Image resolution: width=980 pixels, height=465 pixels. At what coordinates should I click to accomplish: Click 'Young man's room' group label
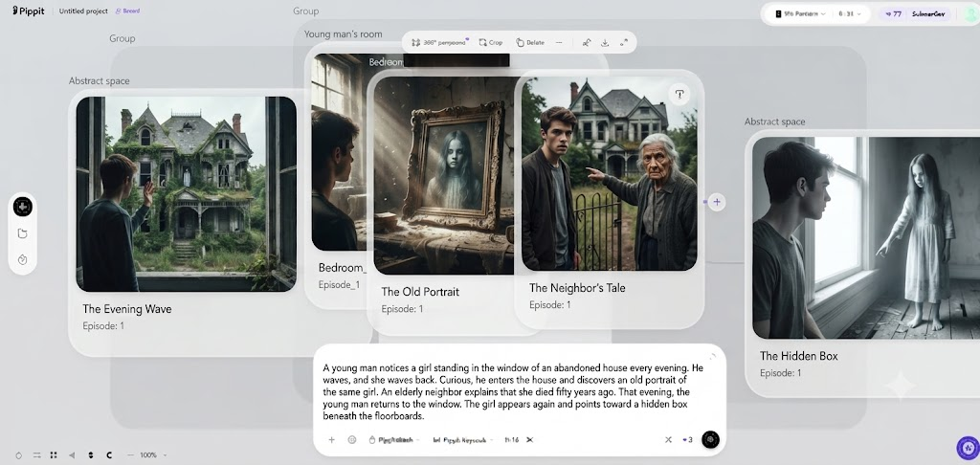(344, 34)
